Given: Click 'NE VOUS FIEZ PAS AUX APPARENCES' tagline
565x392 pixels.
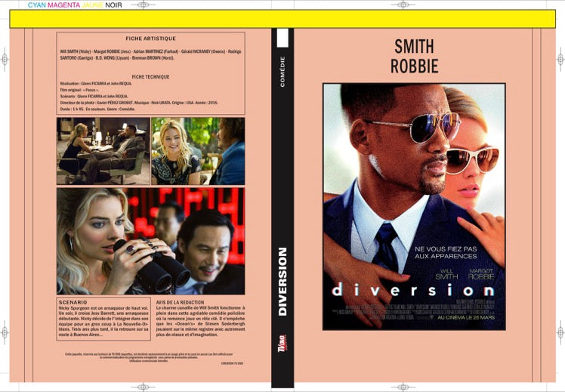Looking at the screenshot, I should point(446,252).
